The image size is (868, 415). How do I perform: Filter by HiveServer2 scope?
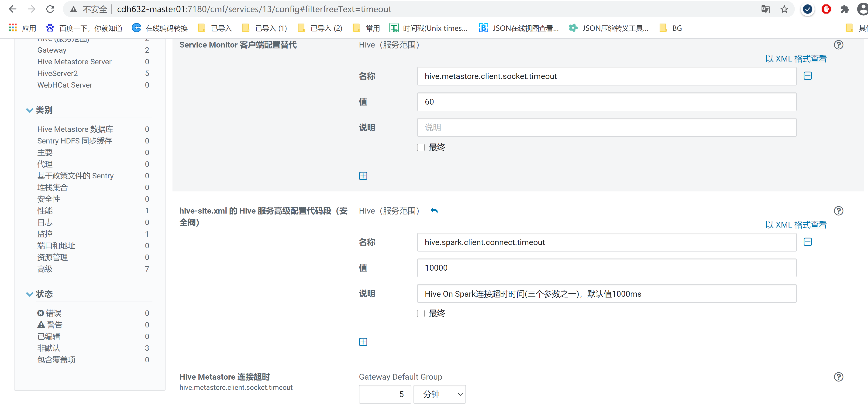click(x=58, y=73)
